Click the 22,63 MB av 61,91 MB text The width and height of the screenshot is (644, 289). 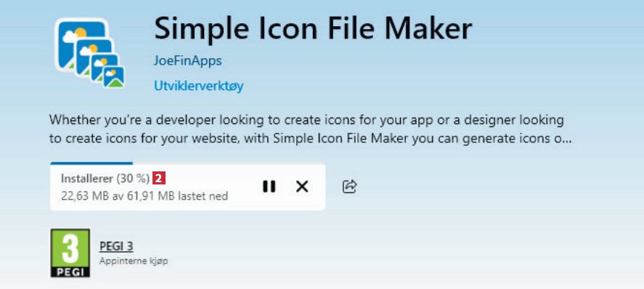click(x=144, y=196)
